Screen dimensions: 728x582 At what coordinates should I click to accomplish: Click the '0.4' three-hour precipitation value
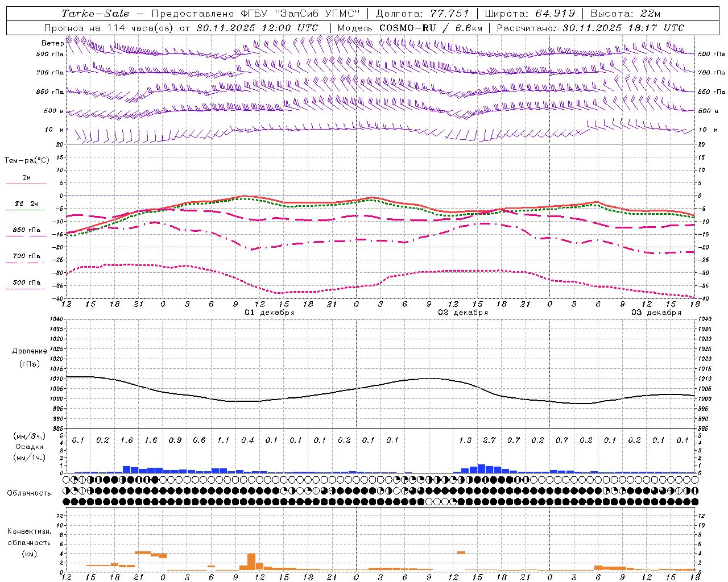coord(247,440)
